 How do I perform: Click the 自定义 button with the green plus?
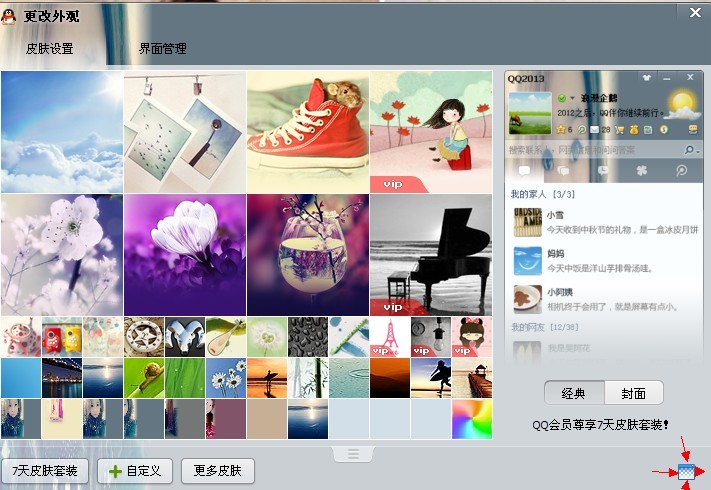[x=135, y=471]
